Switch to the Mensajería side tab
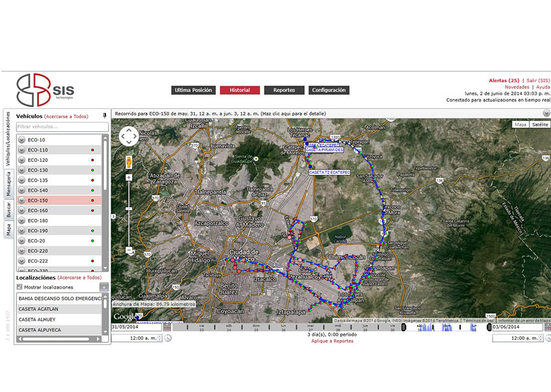The width and height of the screenshot is (551, 392). click(x=8, y=184)
